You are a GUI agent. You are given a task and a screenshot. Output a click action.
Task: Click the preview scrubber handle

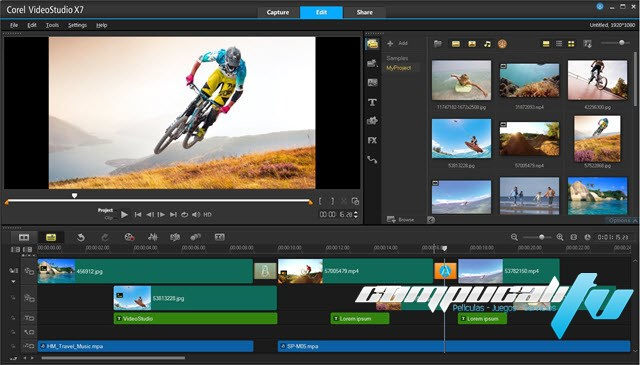[74, 196]
